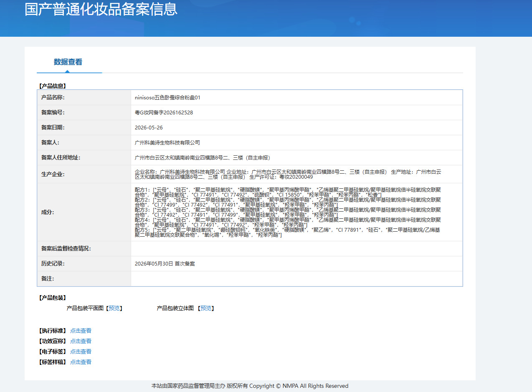The width and height of the screenshot is (532, 392).
Task: Select product name ninisoso五色卧蚕综合粉盘01
Action: tap(167, 98)
